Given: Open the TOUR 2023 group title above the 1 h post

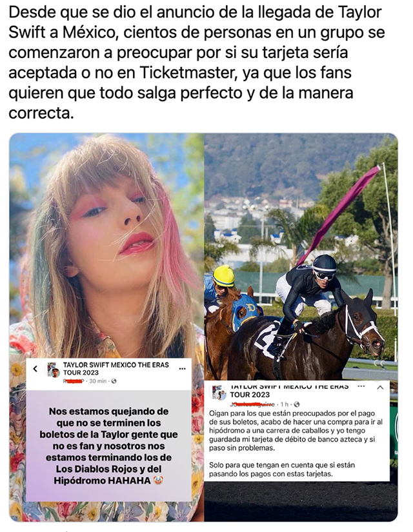Looking at the screenshot, I should [x=250, y=395].
